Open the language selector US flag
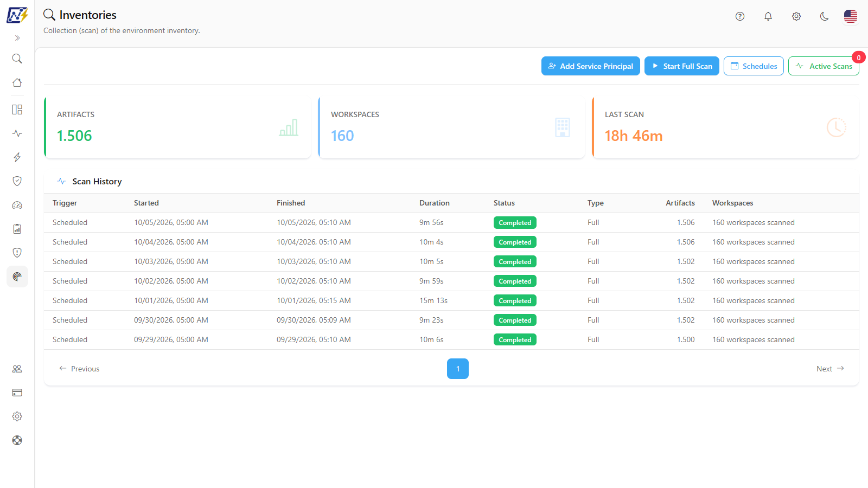The image size is (868, 488). point(851,16)
